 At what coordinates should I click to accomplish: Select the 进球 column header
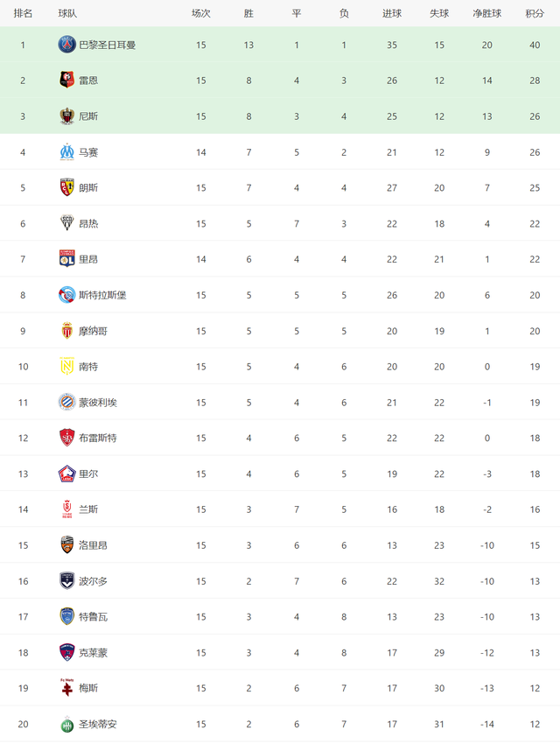392,14
